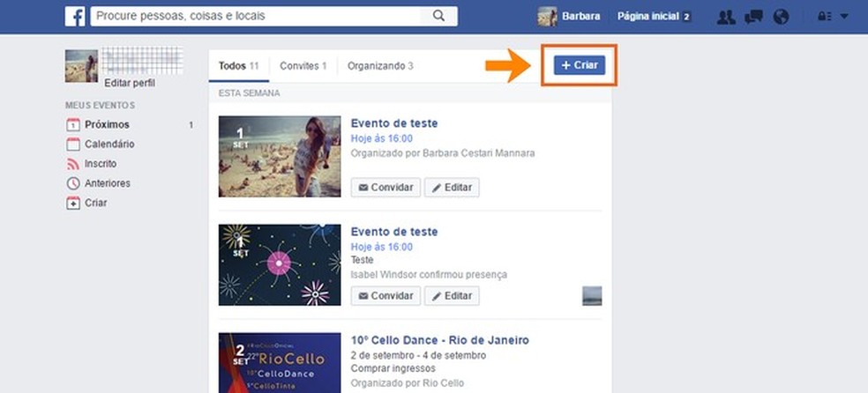Image resolution: width=868 pixels, height=393 pixels.
Task: Focus the search field 'Procure pessoas, coisas e locais'
Action: pos(255,16)
